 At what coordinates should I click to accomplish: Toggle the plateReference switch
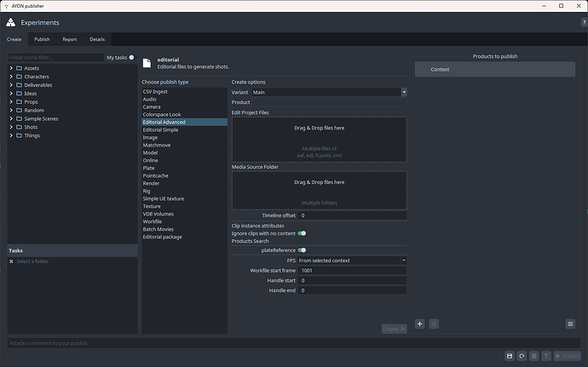302,250
